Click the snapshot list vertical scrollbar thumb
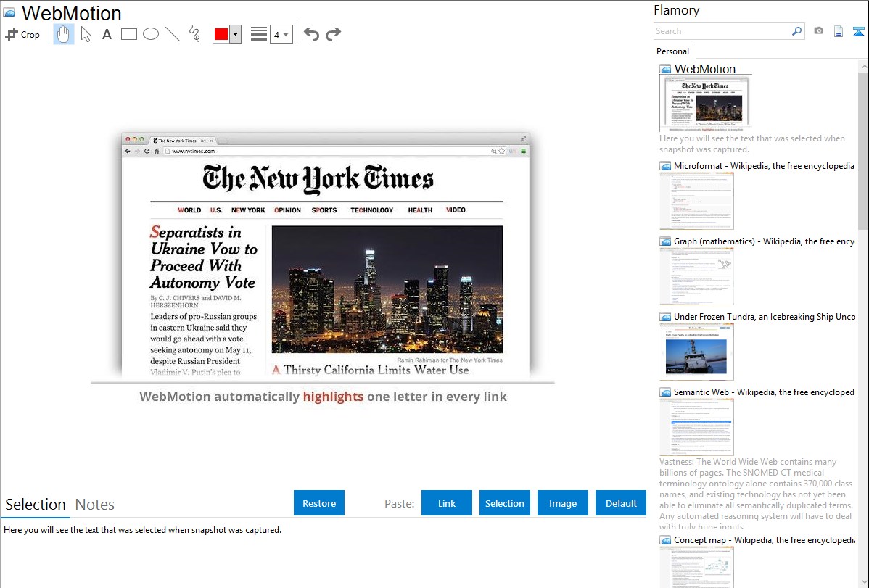Viewport: 869px width, 588px height. tap(863, 150)
